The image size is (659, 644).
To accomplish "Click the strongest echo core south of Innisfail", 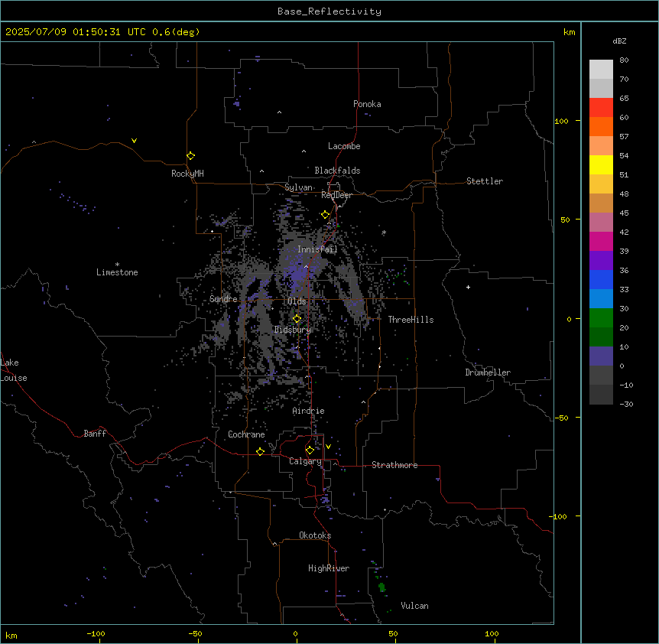I will [x=299, y=275].
